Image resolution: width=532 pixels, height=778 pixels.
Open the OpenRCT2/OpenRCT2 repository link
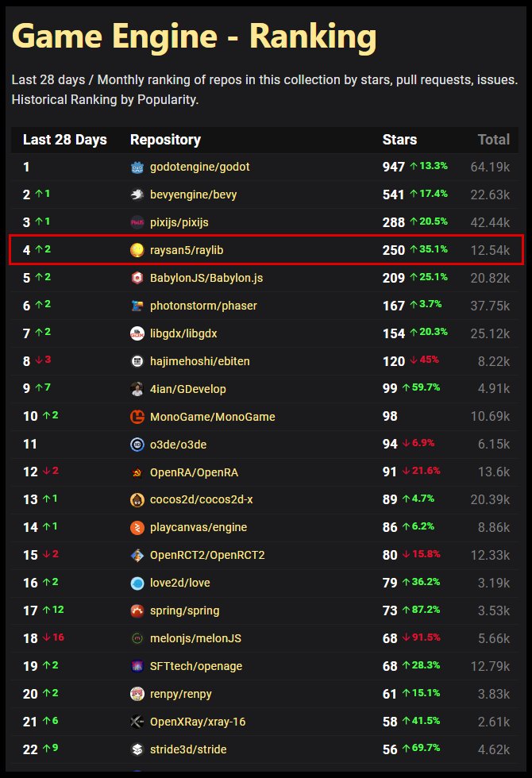(207, 555)
